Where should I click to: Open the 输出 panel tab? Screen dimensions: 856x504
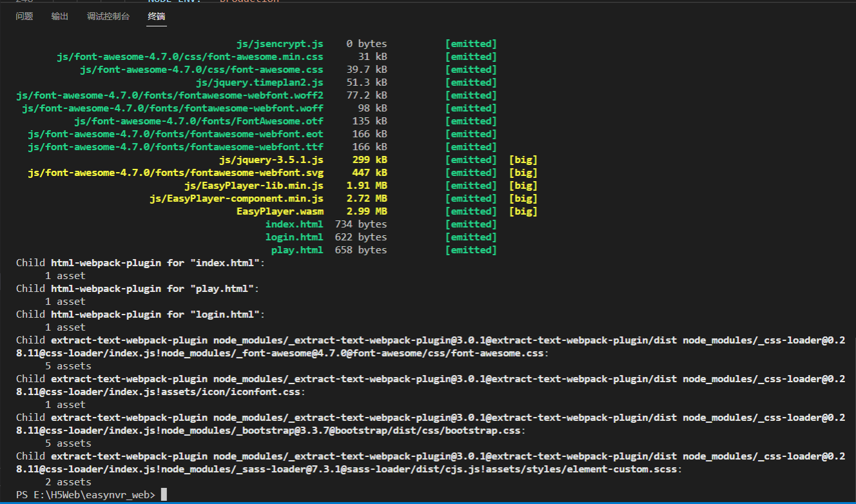(60, 16)
